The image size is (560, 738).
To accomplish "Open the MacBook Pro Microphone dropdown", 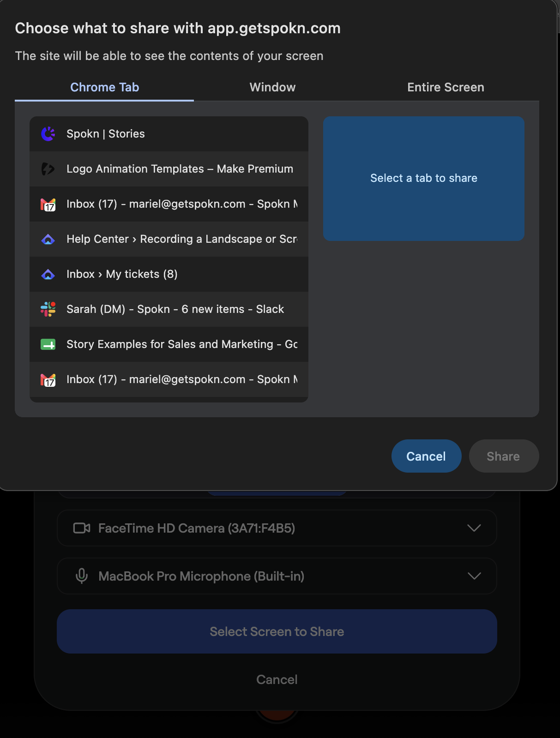I will click(x=277, y=576).
